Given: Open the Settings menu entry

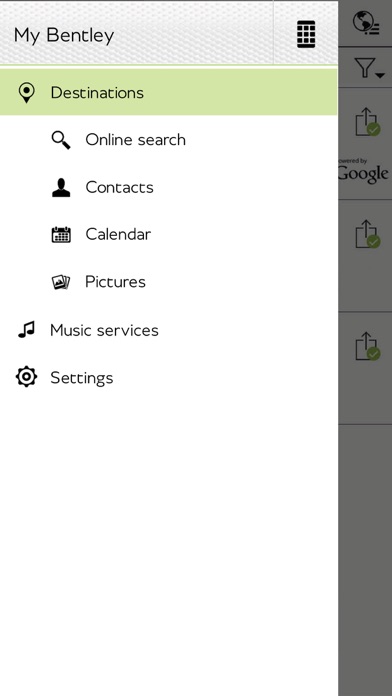Looking at the screenshot, I should click(x=82, y=378).
